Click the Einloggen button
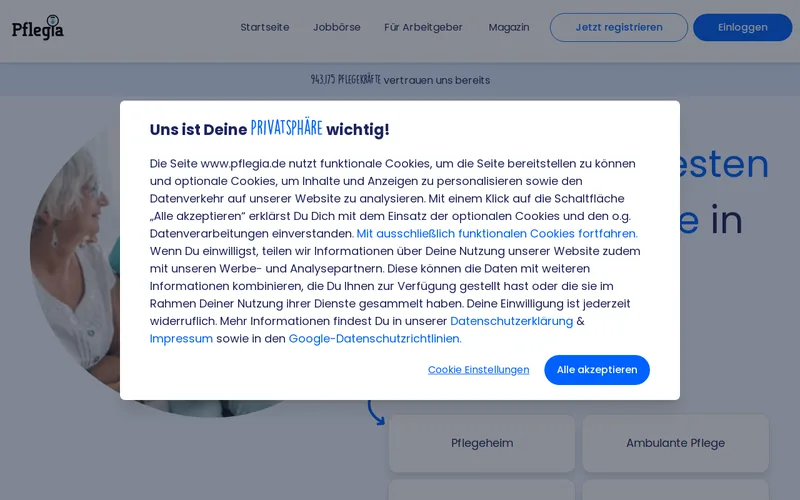The image size is (800, 500). [742, 28]
